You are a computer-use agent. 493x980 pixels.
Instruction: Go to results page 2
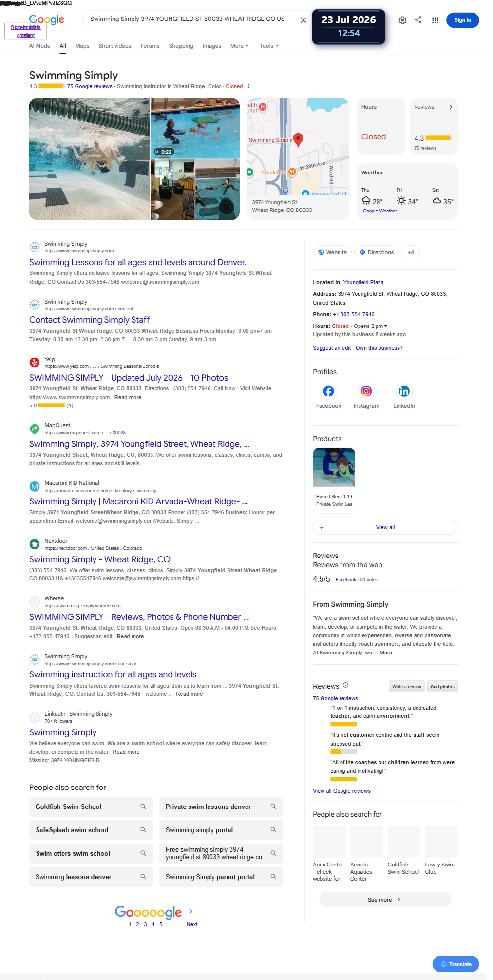click(x=137, y=924)
